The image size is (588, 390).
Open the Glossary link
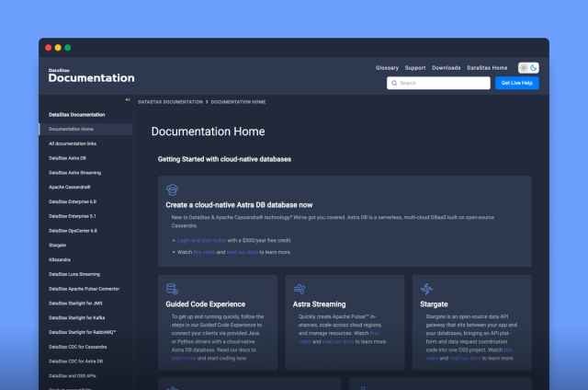[x=387, y=68]
